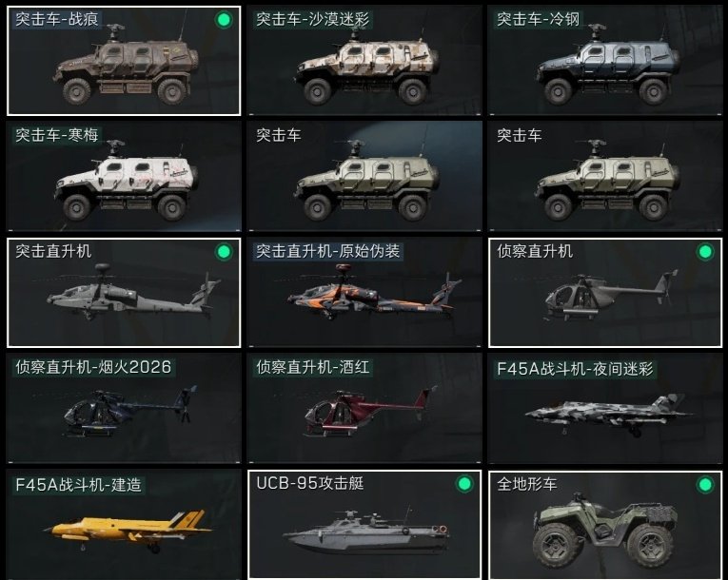Select the F45A战斗机-夜间迷彩 camo jet
This screenshot has height=580, width=728.
tap(605, 408)
